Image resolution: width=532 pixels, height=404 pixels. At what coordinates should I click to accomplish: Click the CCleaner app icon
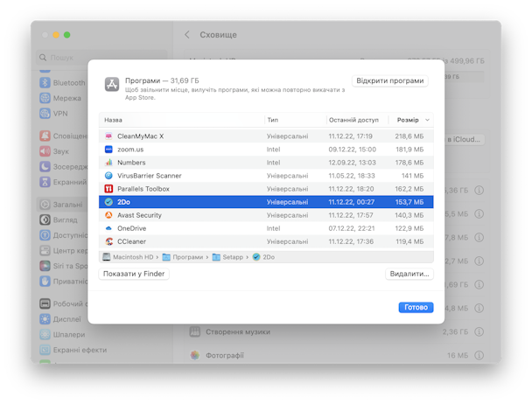pos(108,241)
